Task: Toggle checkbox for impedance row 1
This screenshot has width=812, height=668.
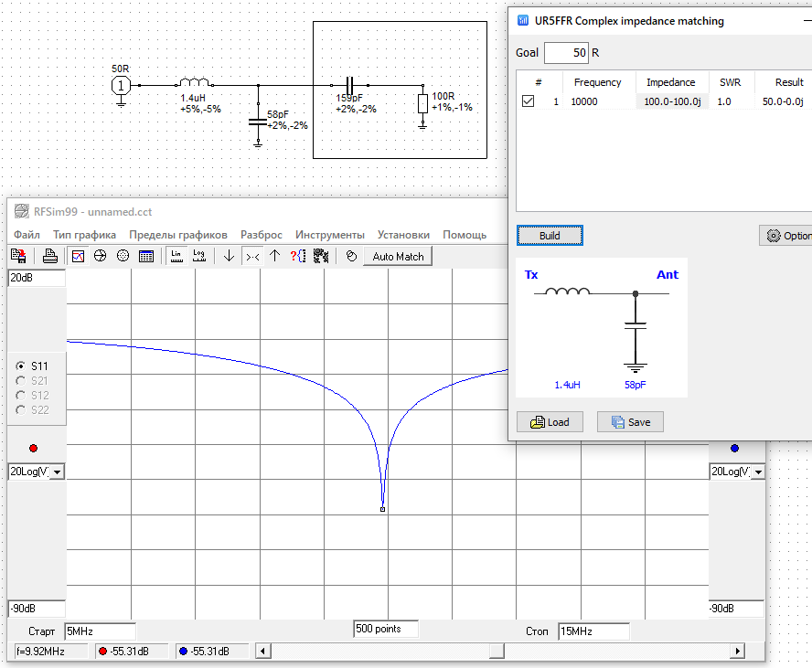Action: pos(529,101)
